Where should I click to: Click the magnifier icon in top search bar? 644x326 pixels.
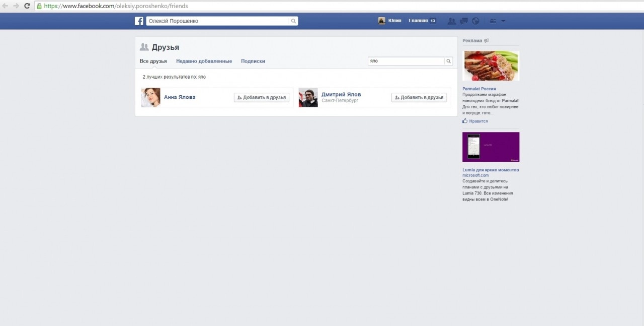[x=293, y=21]
